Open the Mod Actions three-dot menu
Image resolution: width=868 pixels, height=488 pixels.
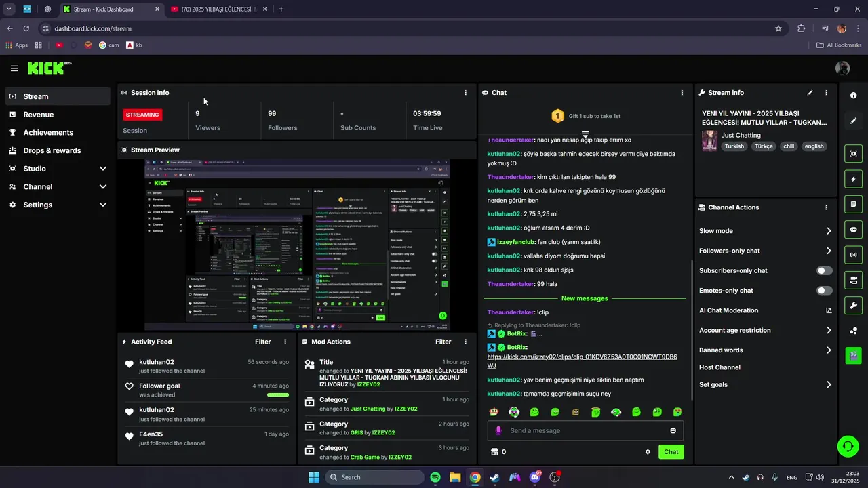pos(465,342)
